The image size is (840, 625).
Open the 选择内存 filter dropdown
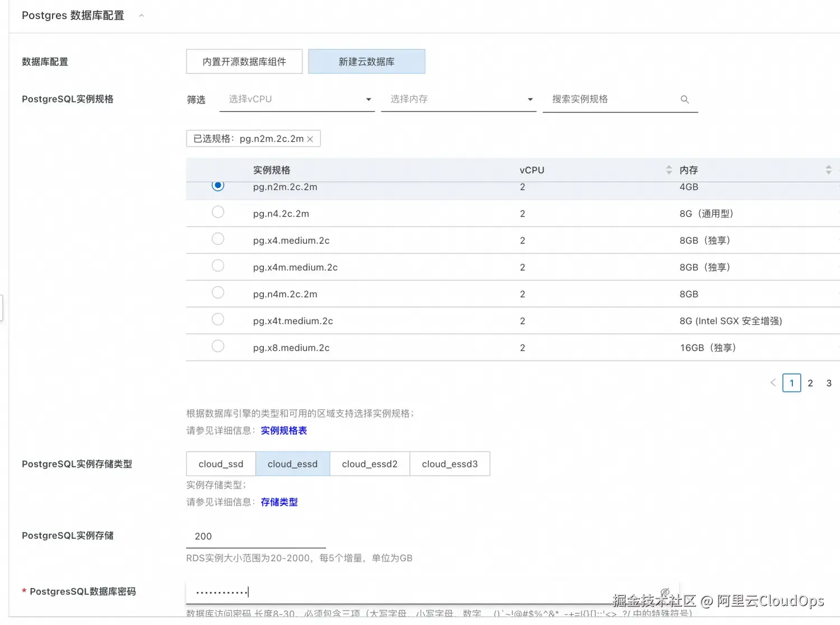[x=459, y=99]
